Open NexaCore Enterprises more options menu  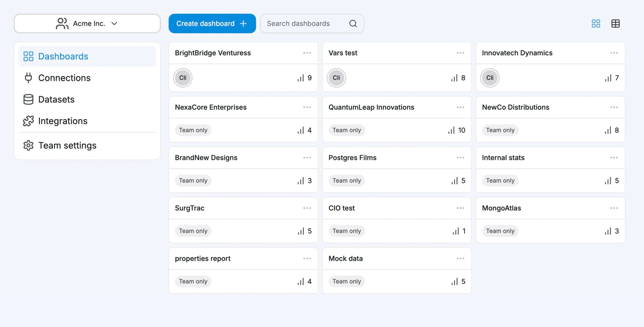coord(307,107)
